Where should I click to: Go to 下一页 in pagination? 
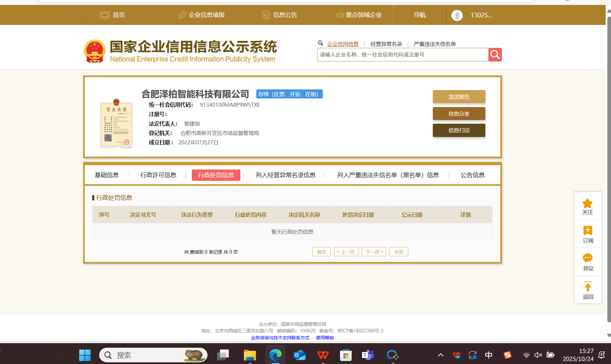(374, 252)
